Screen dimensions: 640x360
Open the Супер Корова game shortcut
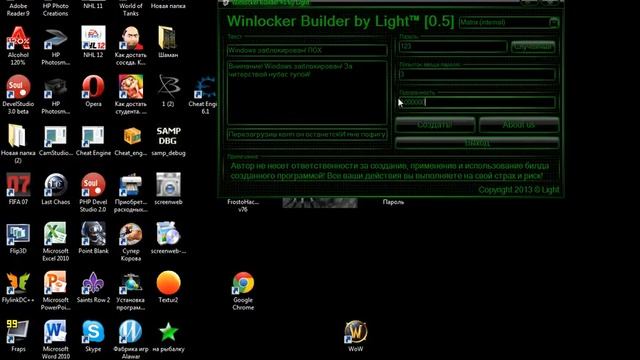pos(131,234)
